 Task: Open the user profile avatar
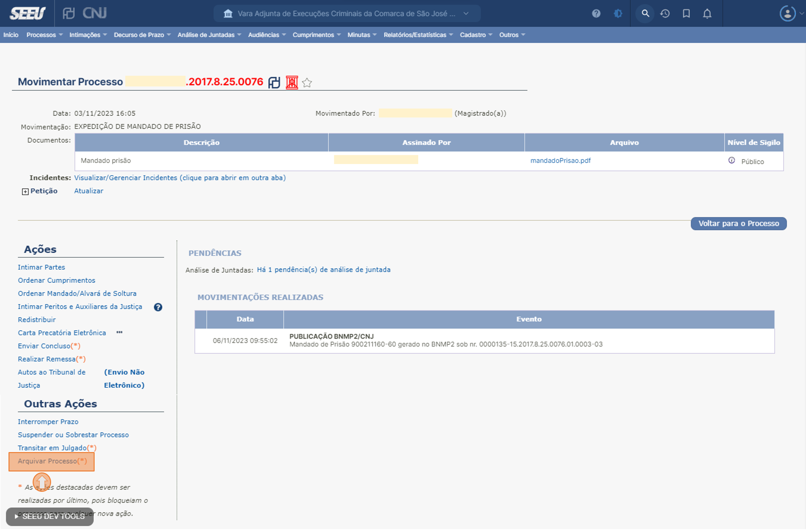[788, 13]
